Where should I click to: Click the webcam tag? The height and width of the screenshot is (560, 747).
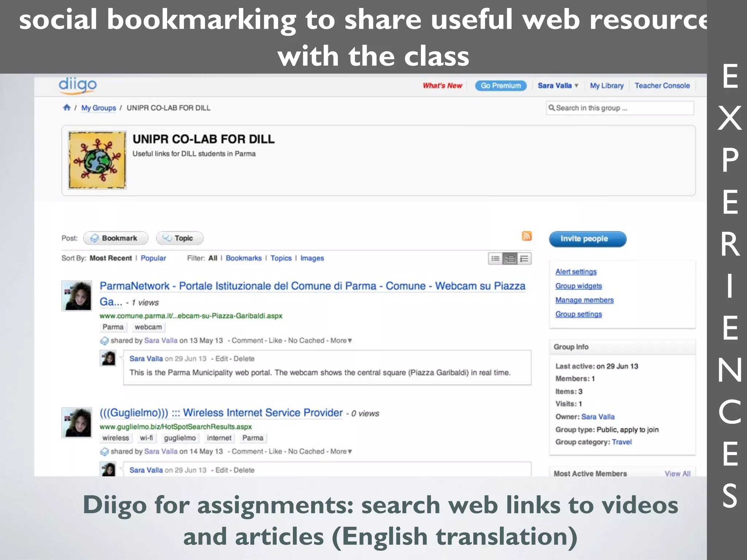(x=148, y=327)
